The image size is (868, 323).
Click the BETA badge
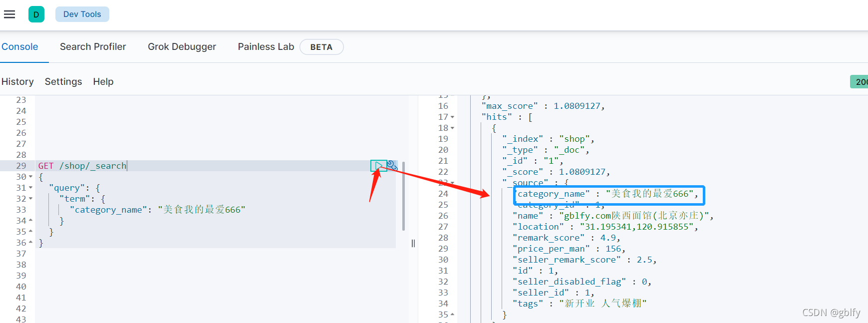(x=321, y=47)
